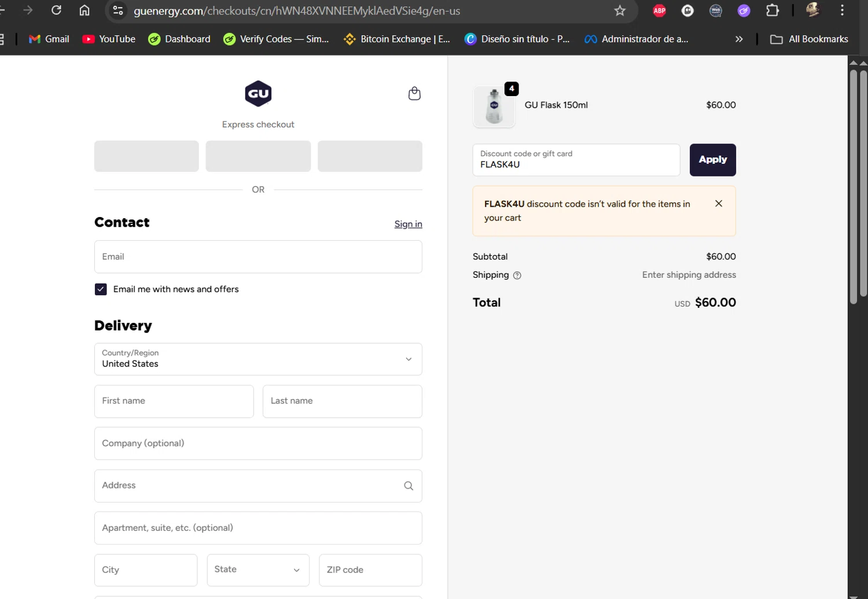This screenshot has width=868, height=599.
Task: Open site information icon in address bar
Action: [x=118, y=10]
